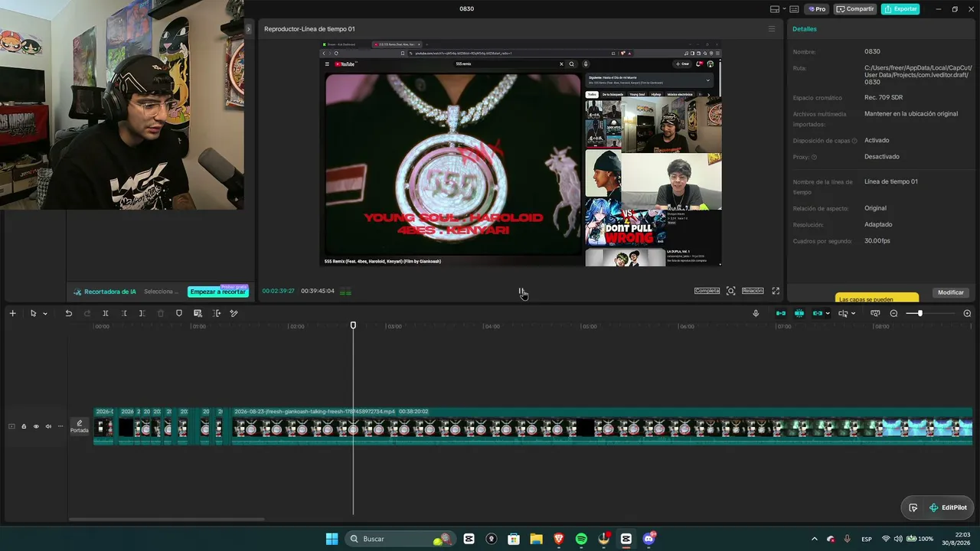This screenshot has height=551, width=980.
Task: Expand the linkage options arrow
Action: point(828,314)
